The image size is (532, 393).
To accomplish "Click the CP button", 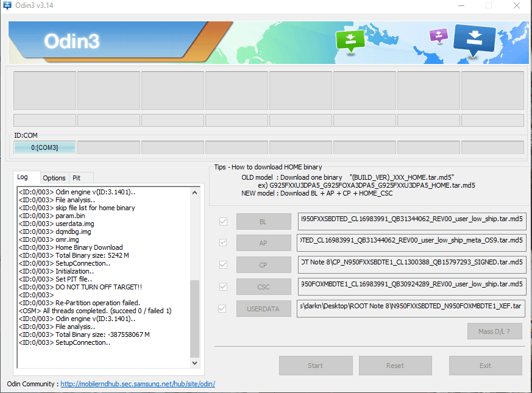I will (264, 265).
